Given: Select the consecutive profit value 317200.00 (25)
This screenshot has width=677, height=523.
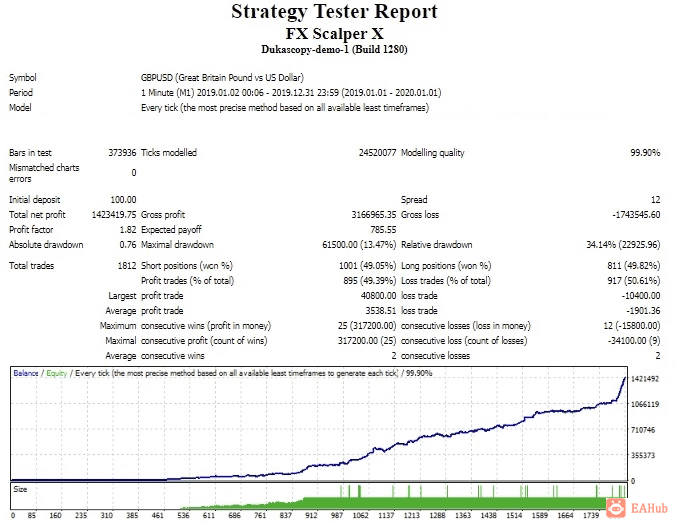Looking at the screenshot, I should coord(367,341).
